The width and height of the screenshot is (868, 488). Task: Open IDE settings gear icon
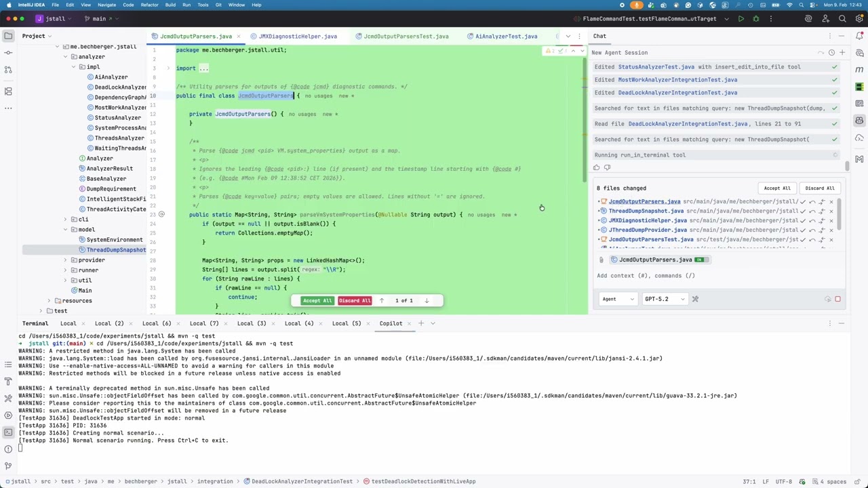[859, 19]
